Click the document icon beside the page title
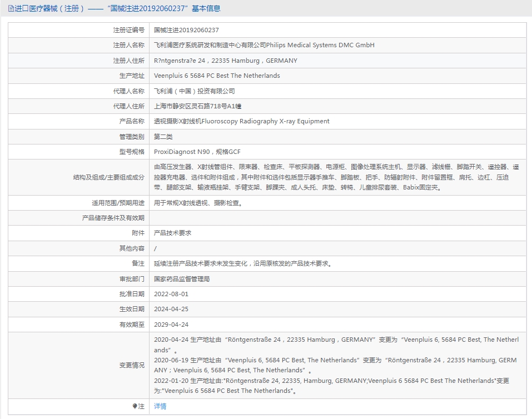The image size is (532, 419). point(11,8)
